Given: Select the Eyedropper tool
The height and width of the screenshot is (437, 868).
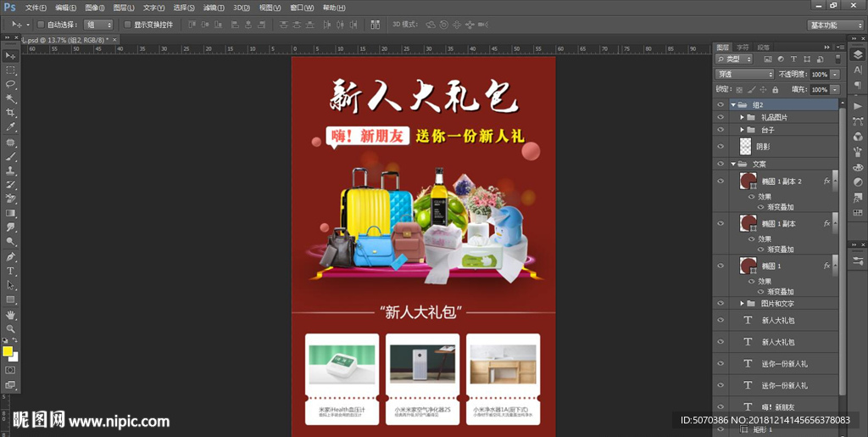Looking at the screenshot, I should pos(11,127).
